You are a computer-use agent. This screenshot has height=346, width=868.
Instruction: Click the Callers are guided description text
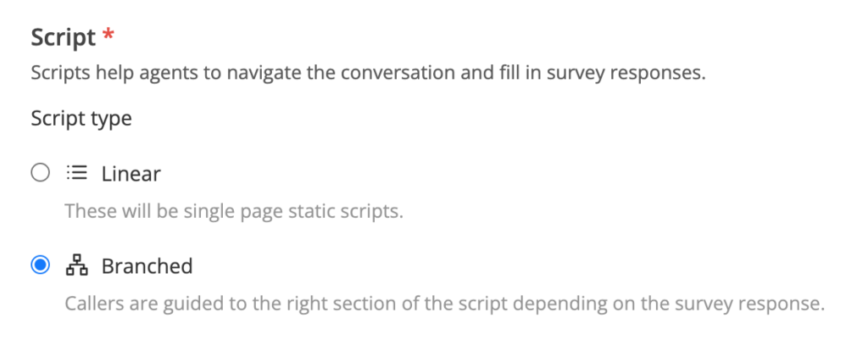pos(444,304)
